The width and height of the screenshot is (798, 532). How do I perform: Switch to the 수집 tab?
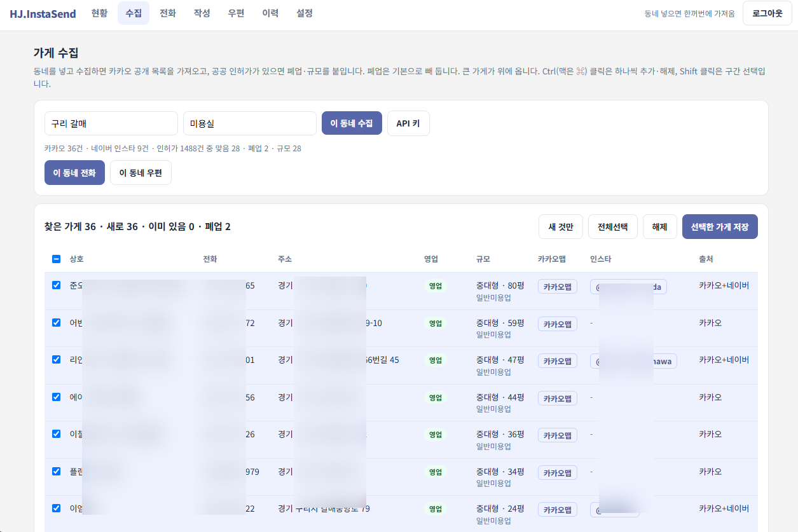[134, 13]
